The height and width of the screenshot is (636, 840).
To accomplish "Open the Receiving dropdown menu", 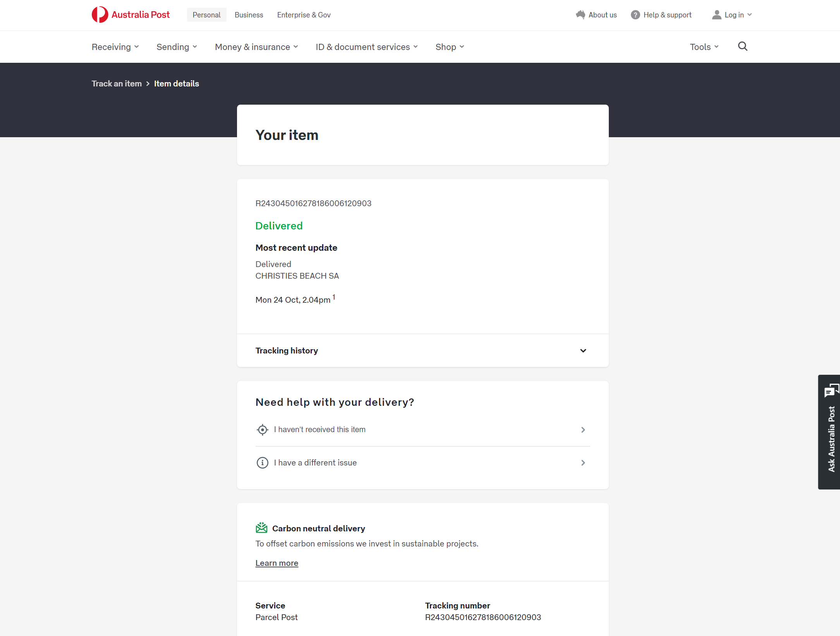I will (x=115, y=47).
